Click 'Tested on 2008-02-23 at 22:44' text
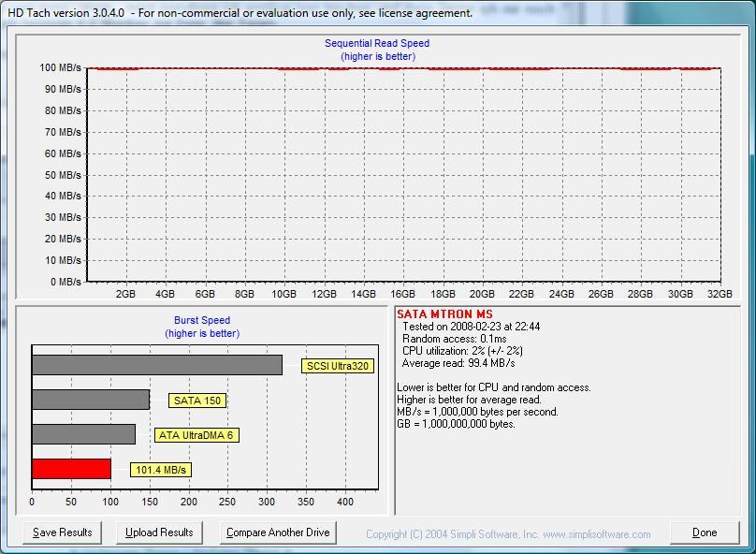This screenshot has height=554, width=756. pyautogui.click(x=471, y=327)
